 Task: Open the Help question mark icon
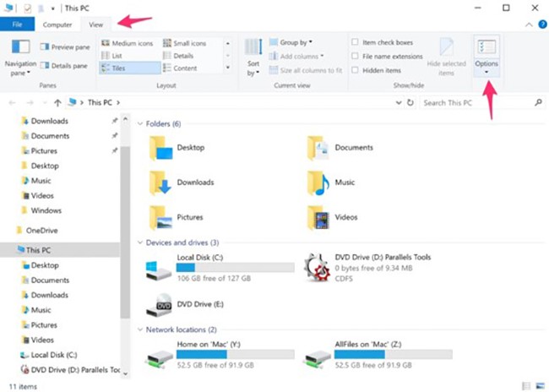click(x=542, y=24)
